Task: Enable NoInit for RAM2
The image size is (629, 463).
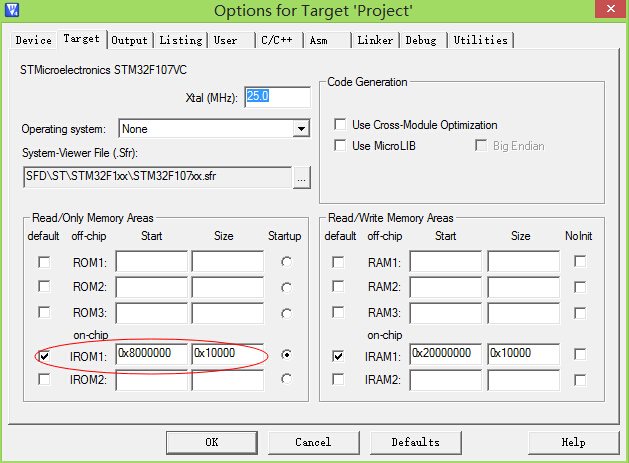Action: [x=580, y=287]
